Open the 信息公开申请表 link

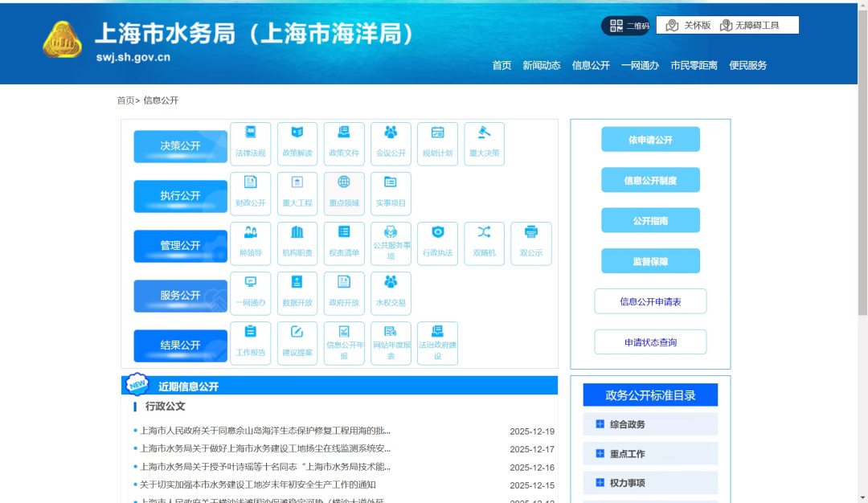click(x=650, y=301)
